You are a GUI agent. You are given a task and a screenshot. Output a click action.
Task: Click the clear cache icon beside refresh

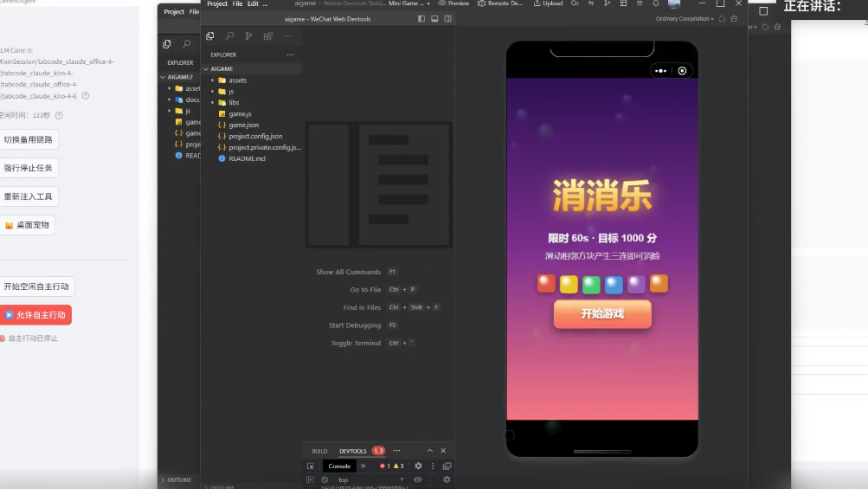[x=734, y=19]
